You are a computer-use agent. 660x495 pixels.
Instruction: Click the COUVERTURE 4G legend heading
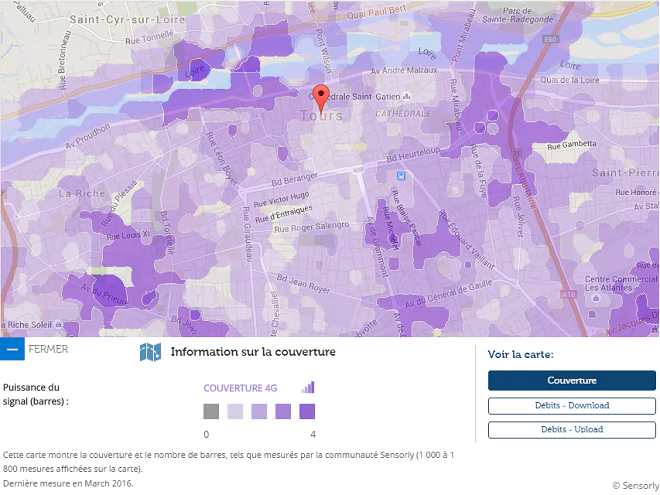click(x=240, y=388)
